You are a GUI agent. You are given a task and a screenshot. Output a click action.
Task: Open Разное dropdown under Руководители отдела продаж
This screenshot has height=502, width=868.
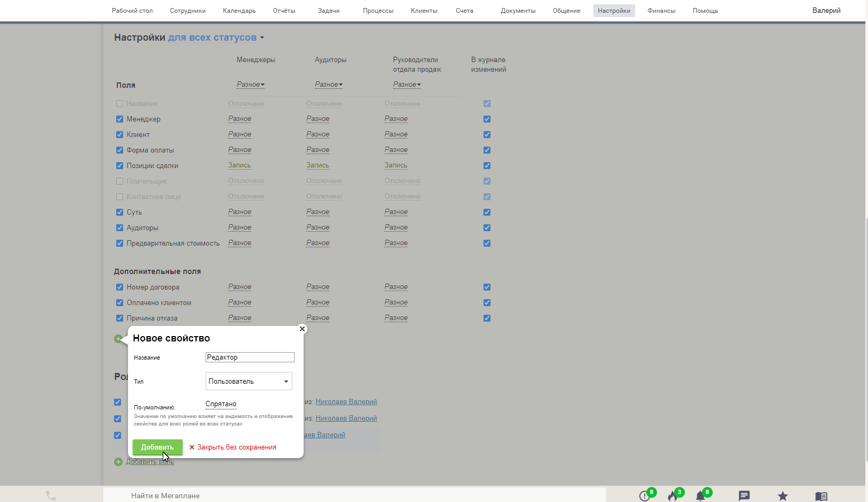tap(407, 85)
